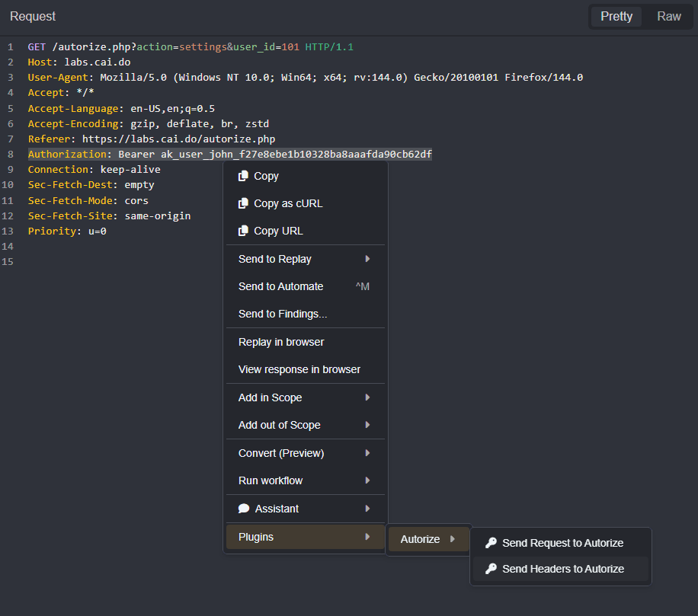
Task: Click the clipboard icon beside Copy URL
Action: click(x=243, y=231)
